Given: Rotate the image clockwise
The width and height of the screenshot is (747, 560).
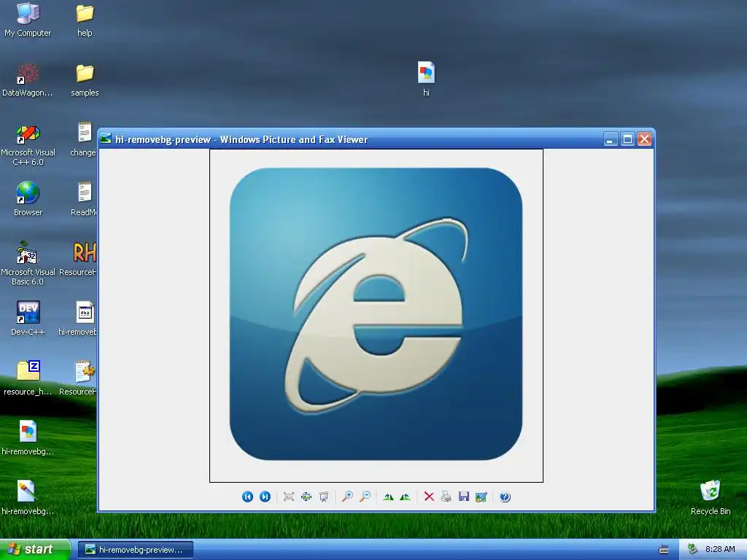Looking at the screenshot, I should coord(388,497).
